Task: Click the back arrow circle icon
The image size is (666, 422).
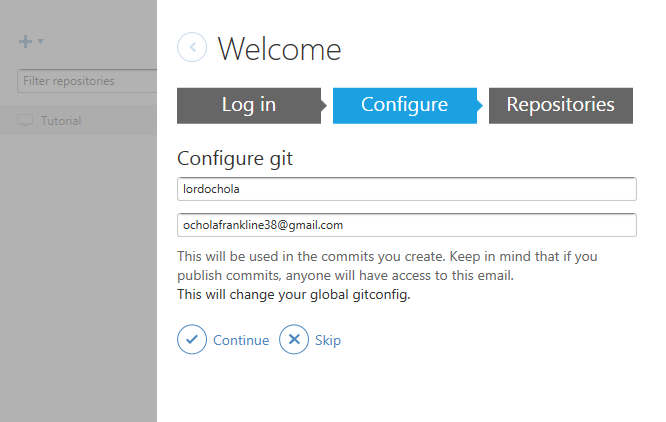Action: click(192, 47)
